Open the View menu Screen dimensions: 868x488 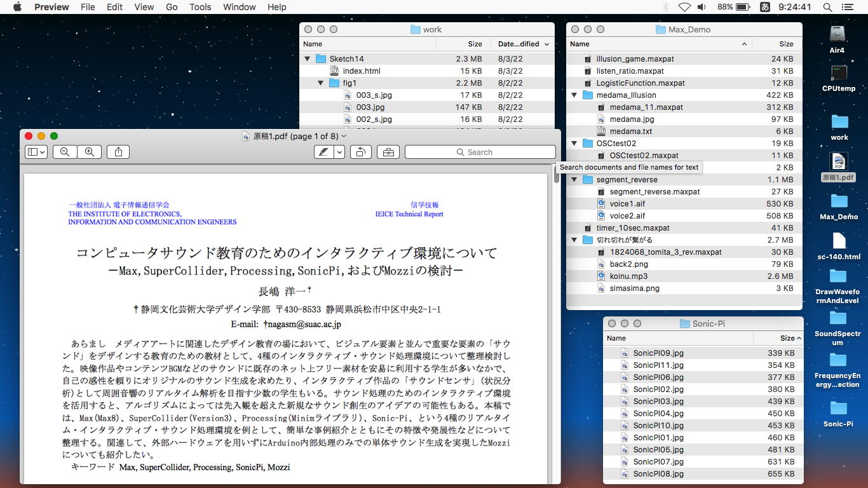144,7
